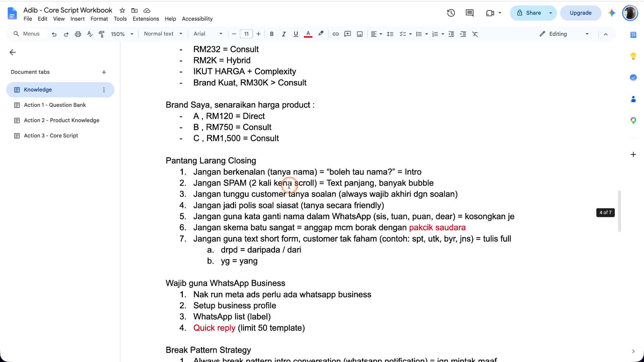Clear formatting icon in toolbar

click(x=475, y=34)
